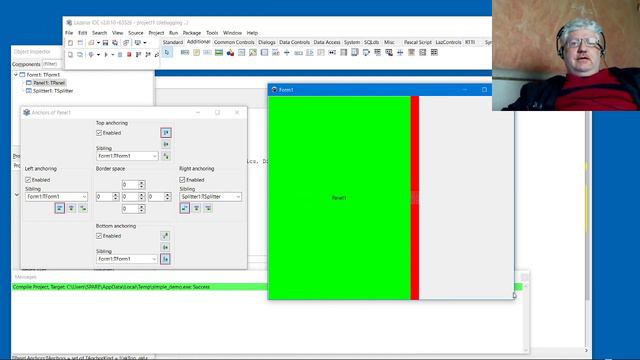Click the red splitter bar in Form1
640x360 pixels.
(415, 198)
